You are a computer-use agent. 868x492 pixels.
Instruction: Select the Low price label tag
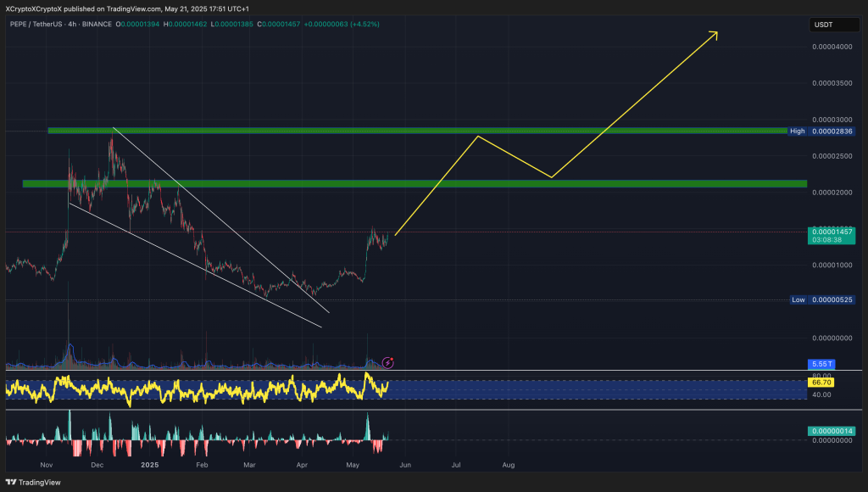[797, 299]
